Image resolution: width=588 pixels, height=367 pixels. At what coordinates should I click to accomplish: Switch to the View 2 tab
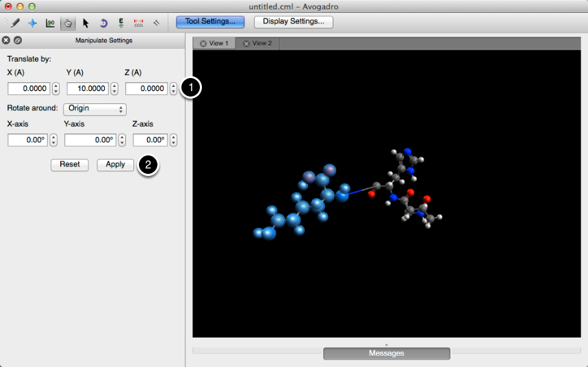click(257, 43)
